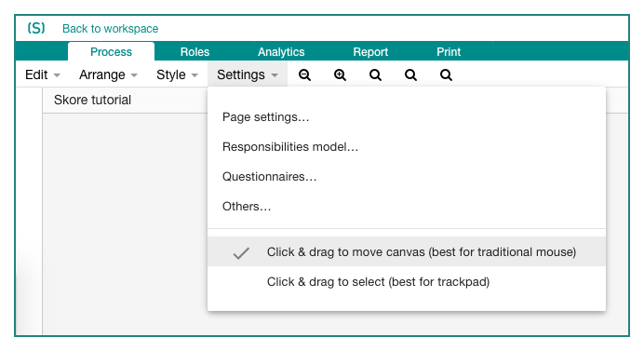Select click & drag to select (trackpad)
The height and width of the screenshot is (351, 644).
coord(407,281)
